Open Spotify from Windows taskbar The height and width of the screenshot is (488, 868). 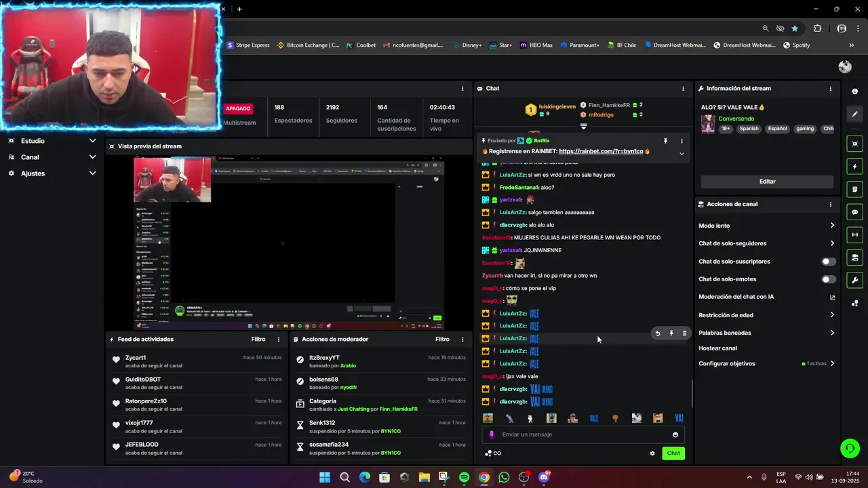(x=464, y=477)
